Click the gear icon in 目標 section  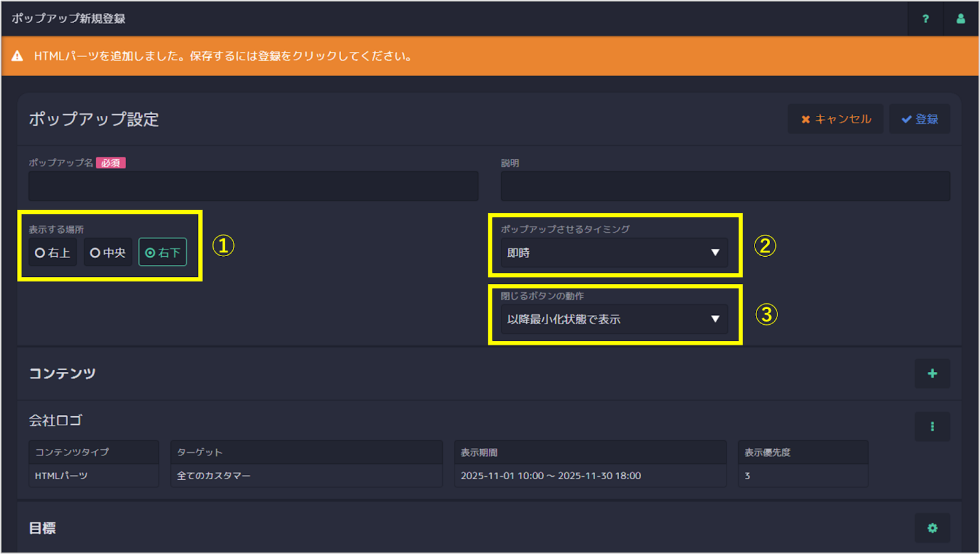click(x=932, y=528)
